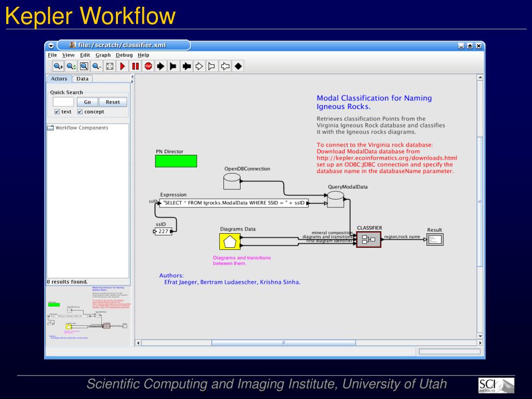Image resolution: width=532 pixels, height=399 pixels.
Task: Click the Modal Classification title annotation
Action: [x=374, y=102]
